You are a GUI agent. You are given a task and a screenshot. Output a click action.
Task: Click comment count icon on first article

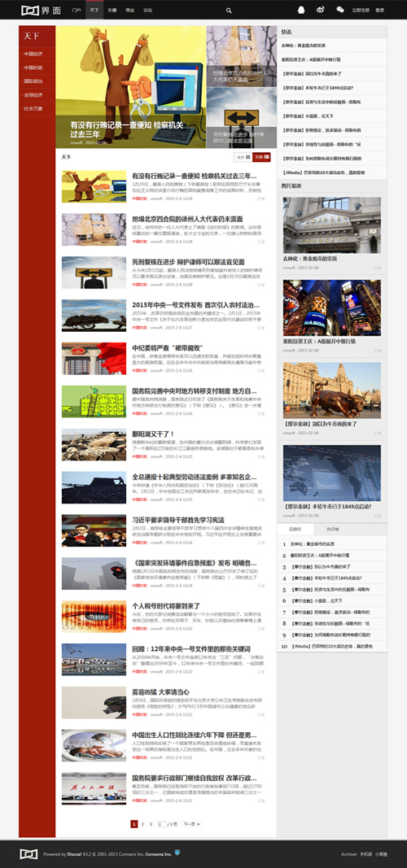(260, 198)
